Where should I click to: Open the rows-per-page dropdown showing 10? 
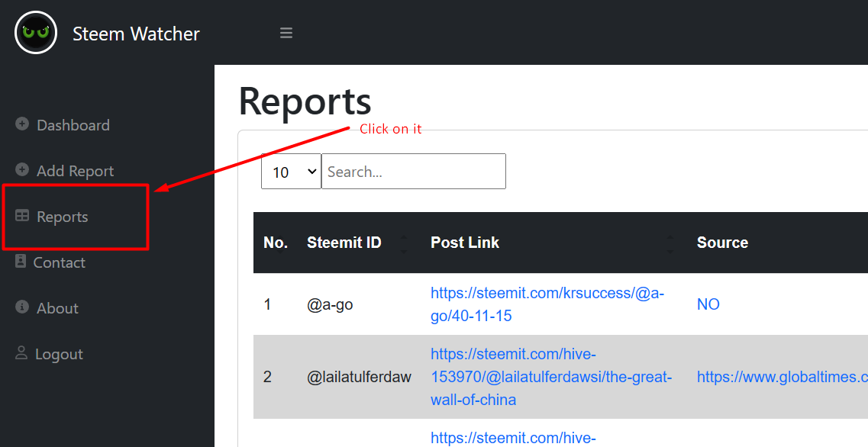pos(291,172)
